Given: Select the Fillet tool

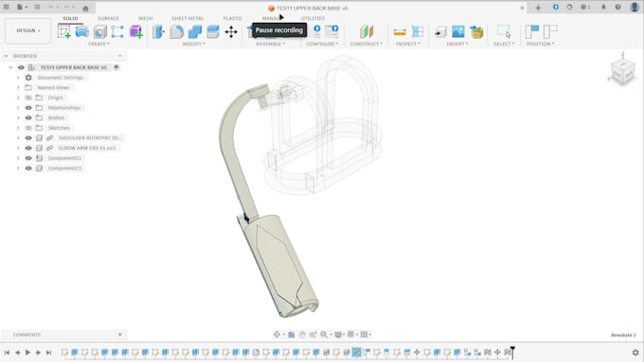Looking at the screenshot, I should click(176, 31).
